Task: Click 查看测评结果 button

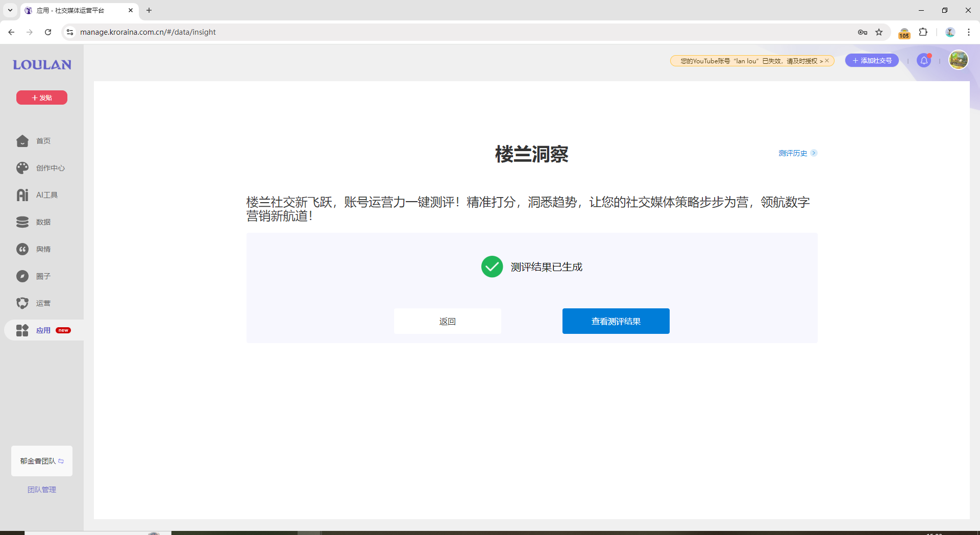Action: 616,321
